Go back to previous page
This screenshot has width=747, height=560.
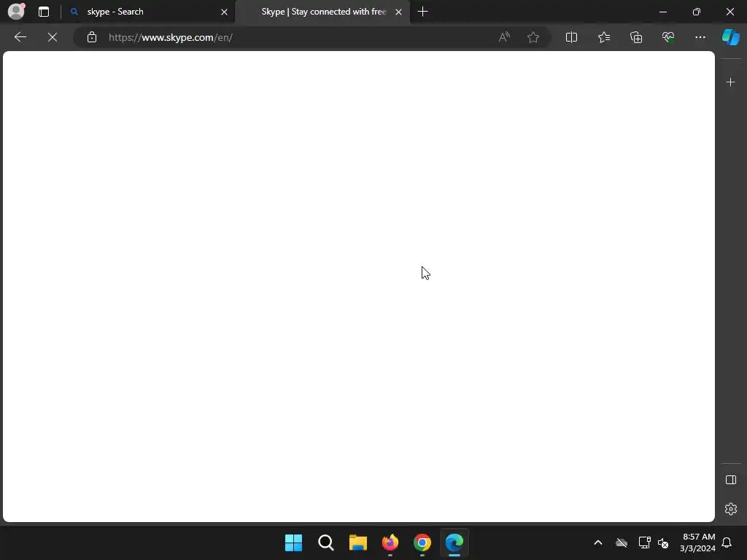pyautogui.click(x=20, y=37)
